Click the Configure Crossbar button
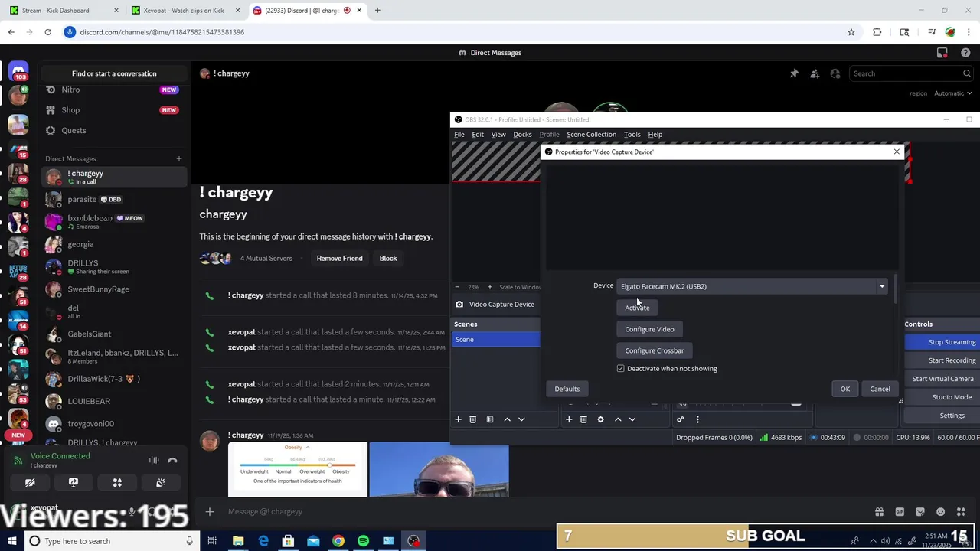Screen dimensions: 980x551 point(655,350)
